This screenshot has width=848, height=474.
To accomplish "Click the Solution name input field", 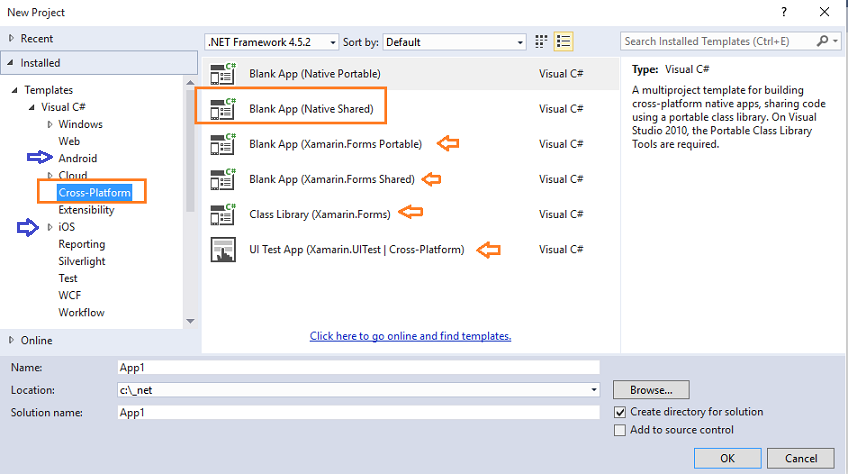I will [359, 412].
